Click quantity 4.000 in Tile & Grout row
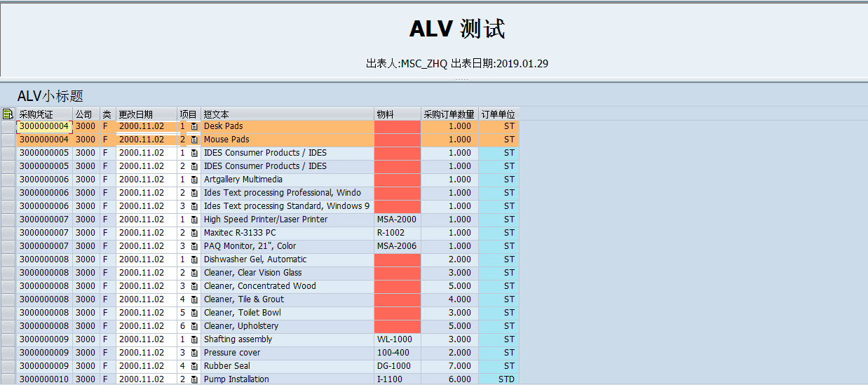Image resolution: width=868 pixels, height=385 pixels. coord(449,299)
